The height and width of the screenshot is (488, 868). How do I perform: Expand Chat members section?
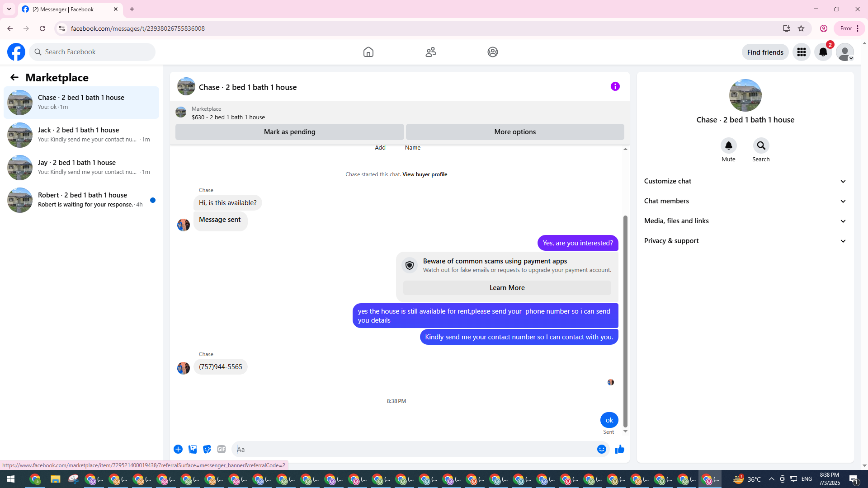[x=745, y=201]
